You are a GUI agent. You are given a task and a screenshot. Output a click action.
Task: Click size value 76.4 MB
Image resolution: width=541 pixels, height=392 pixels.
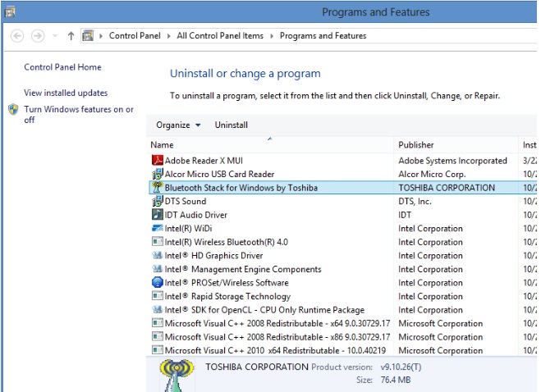396,380
